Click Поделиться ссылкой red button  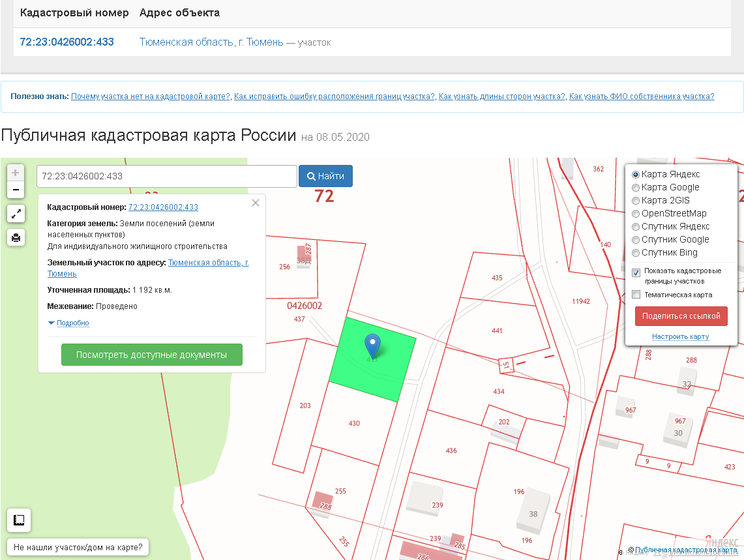point(681,316)
